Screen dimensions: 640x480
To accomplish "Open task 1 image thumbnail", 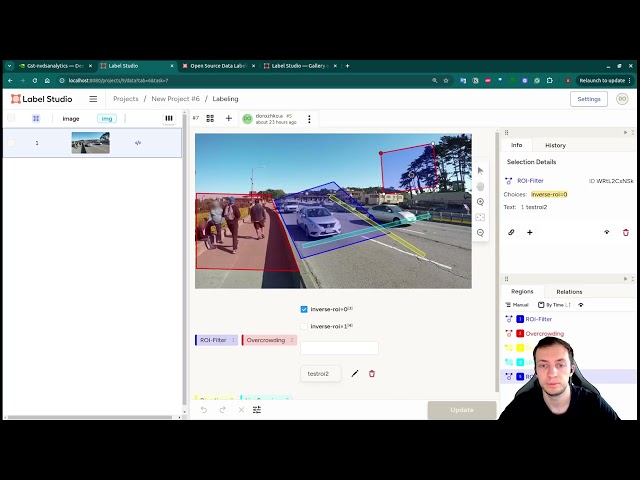I will click(91, 143).
